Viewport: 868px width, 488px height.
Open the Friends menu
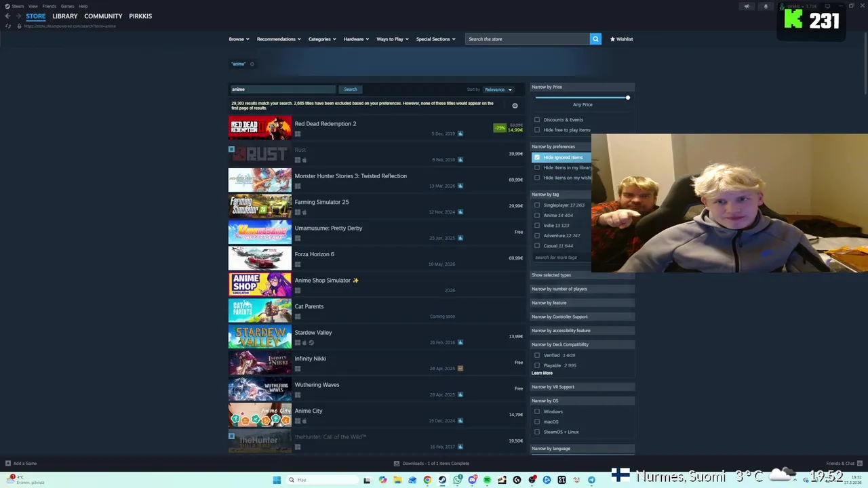pos(50,6)
